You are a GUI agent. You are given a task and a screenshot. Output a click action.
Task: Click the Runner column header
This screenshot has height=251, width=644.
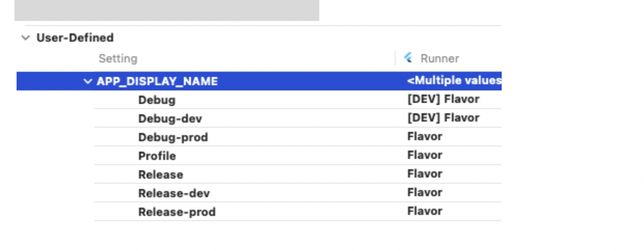pos(440,59)
